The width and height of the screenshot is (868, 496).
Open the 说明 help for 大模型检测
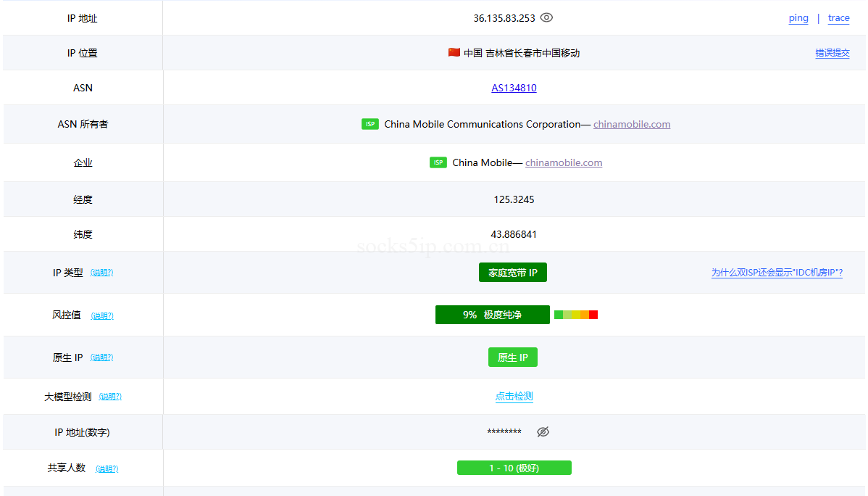[x=110, y=397]
